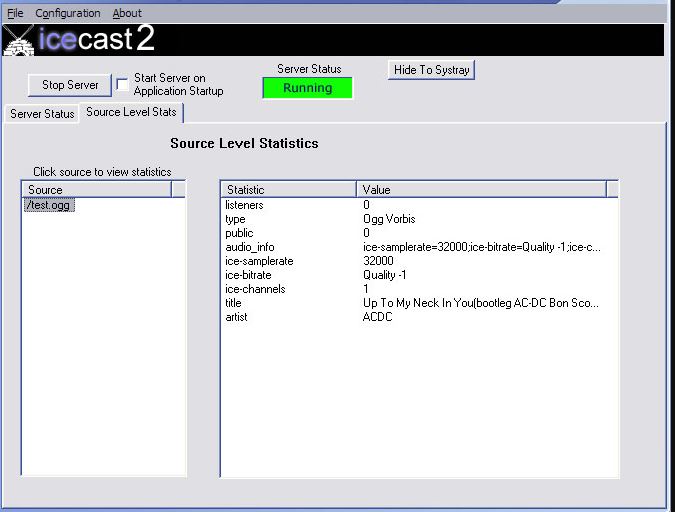Click the Ogg Vorbis value
Image resolution: width=675 pixels, height=512 pixels.
click(389, 219)
